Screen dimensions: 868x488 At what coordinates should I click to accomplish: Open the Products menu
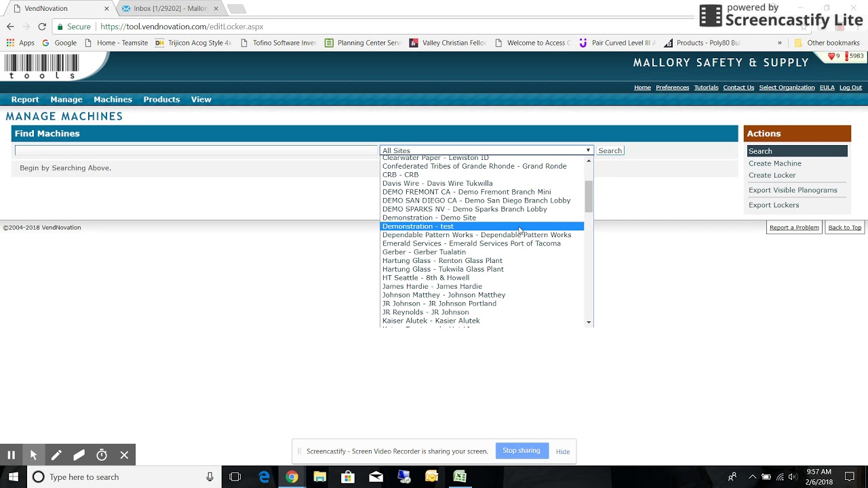pyautogui.click(x=161, y=100)
